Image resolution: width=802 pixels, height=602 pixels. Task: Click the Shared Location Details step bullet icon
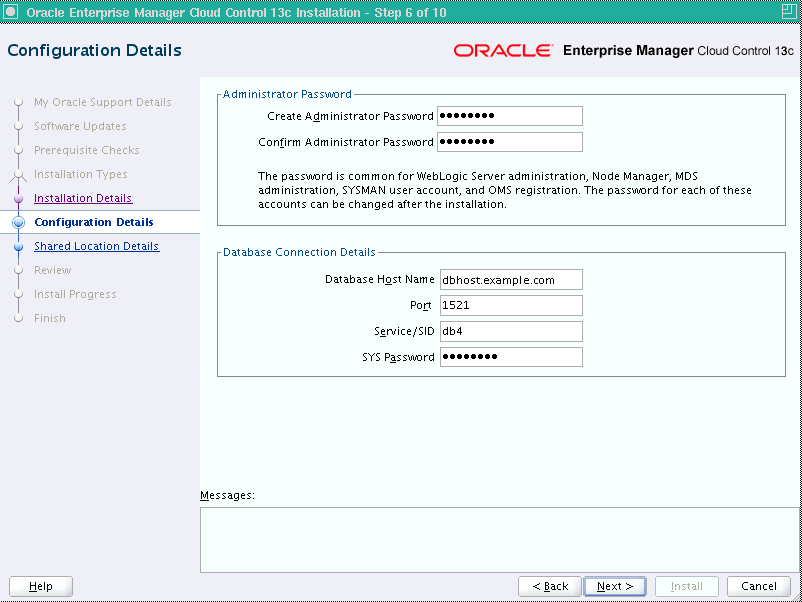pos(18,247)
